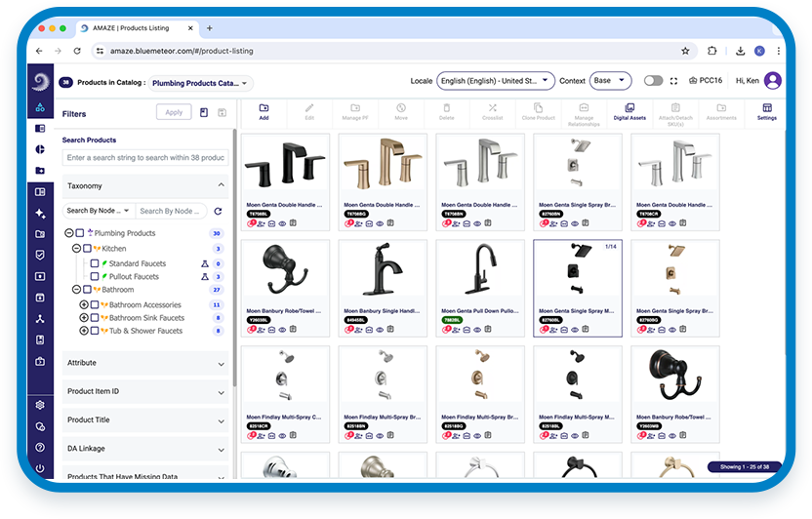Screen dimensions: 812x519
Task: Check the Kitchen node checkbox
Action: click(x=87, y=249)
